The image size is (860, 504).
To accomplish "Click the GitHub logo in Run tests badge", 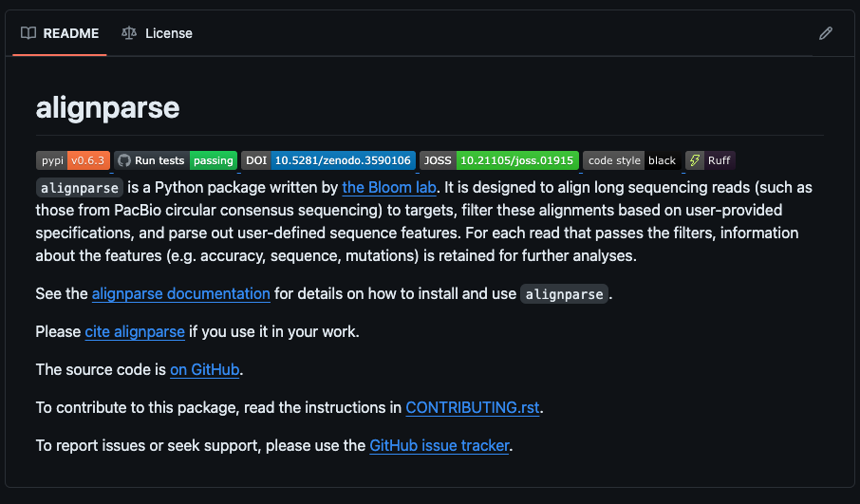I will click(x=124, y=160).
